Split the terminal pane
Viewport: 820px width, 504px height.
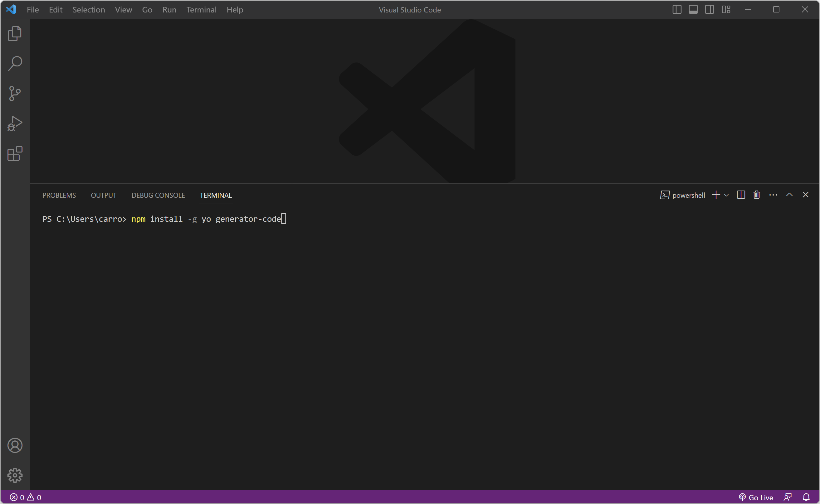click(741, 195)
